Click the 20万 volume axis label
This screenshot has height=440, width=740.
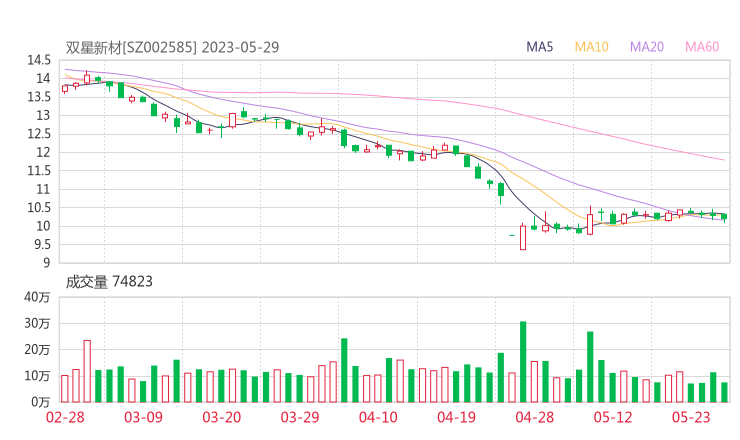click(37, 350)
